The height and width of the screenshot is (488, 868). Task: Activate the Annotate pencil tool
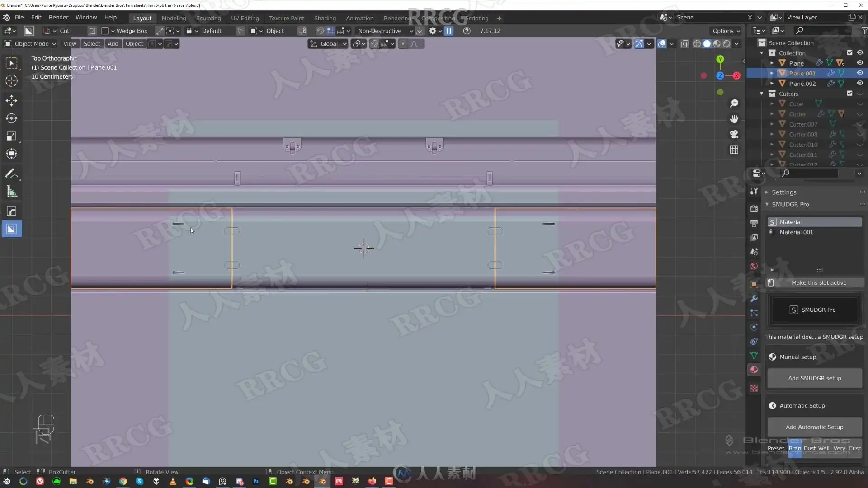(x=11, y=174)
